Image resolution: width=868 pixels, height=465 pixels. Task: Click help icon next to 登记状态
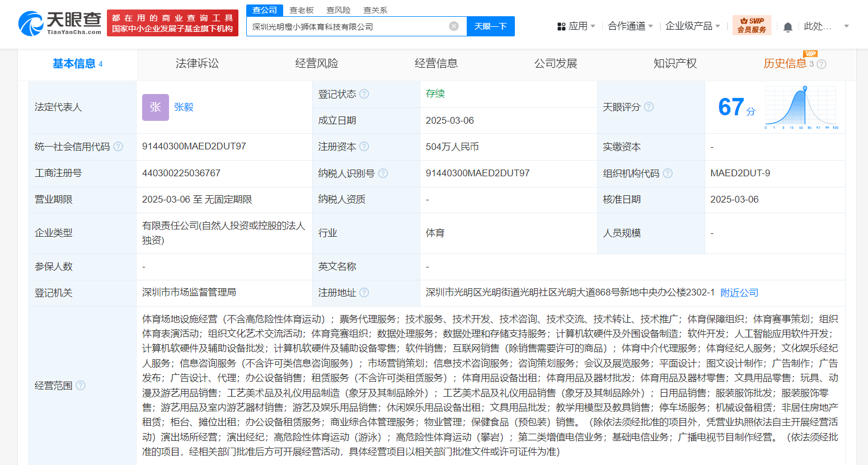click(364, 94)
